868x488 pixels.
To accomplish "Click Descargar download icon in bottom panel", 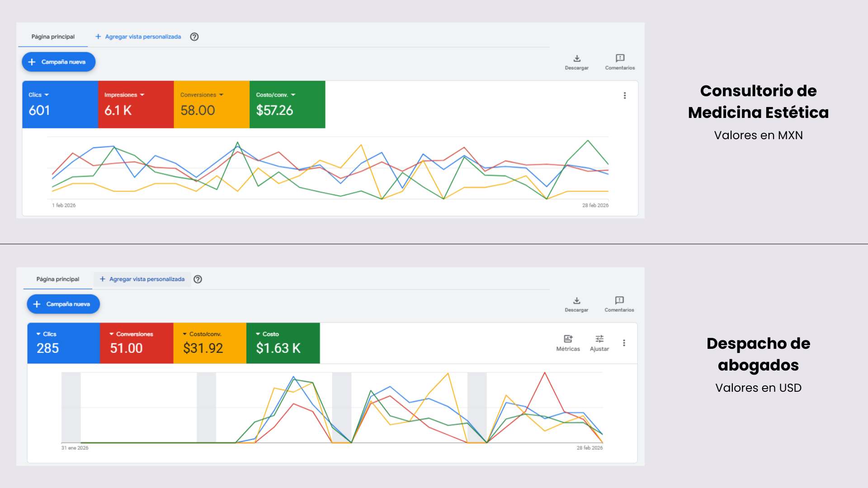I will (576, 300).
